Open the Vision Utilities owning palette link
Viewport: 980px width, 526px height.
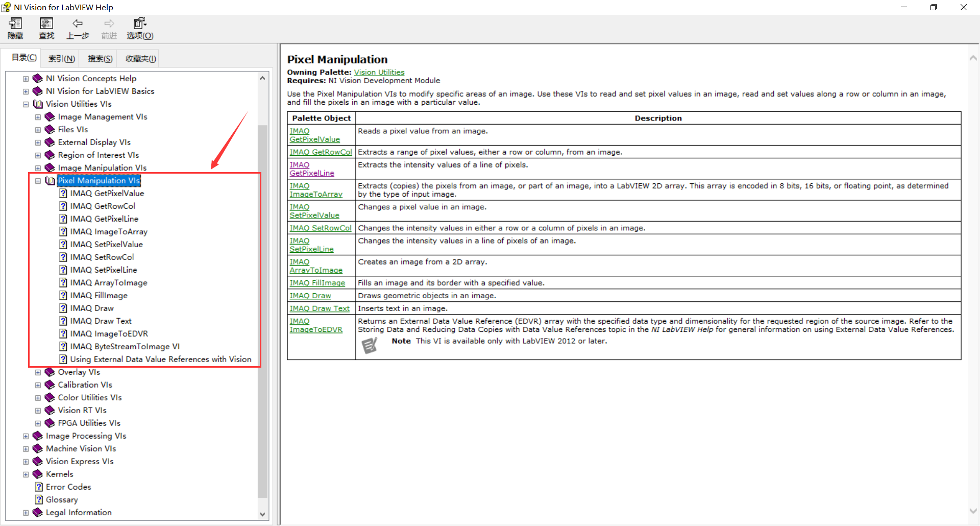tap(379, 73)
